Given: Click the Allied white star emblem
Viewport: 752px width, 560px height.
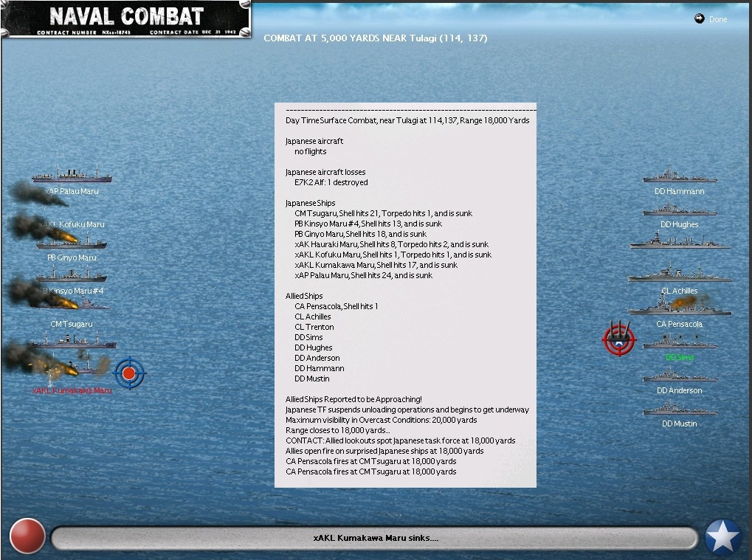Looking at the screenshot, I should coord(723,537).
